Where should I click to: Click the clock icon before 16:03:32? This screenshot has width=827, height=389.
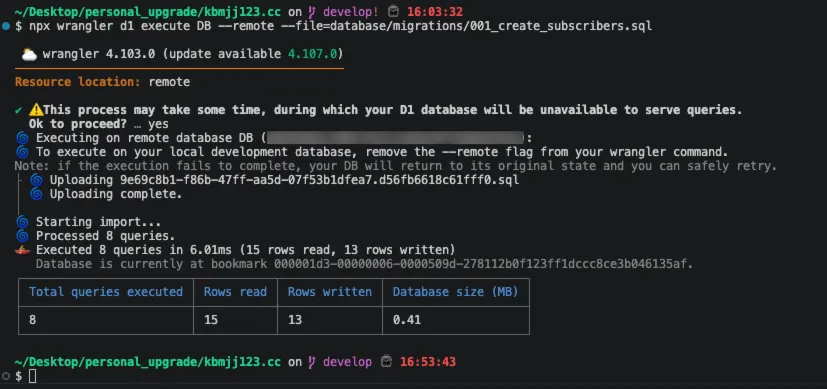pyautogui.click(x=393, y=12)
